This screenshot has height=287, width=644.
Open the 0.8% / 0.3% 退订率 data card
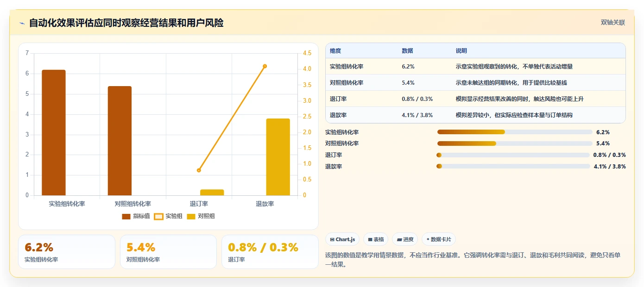point(270,252)
